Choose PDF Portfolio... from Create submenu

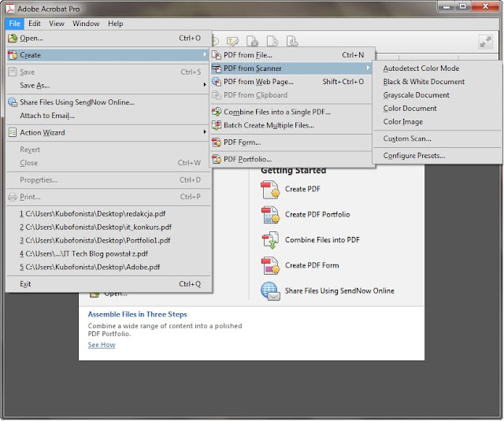(292, 159)
